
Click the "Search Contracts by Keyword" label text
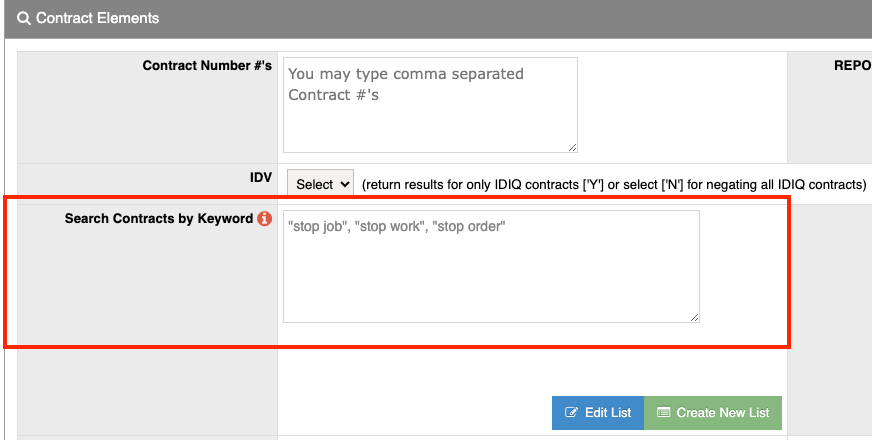(x=158, y=218)
